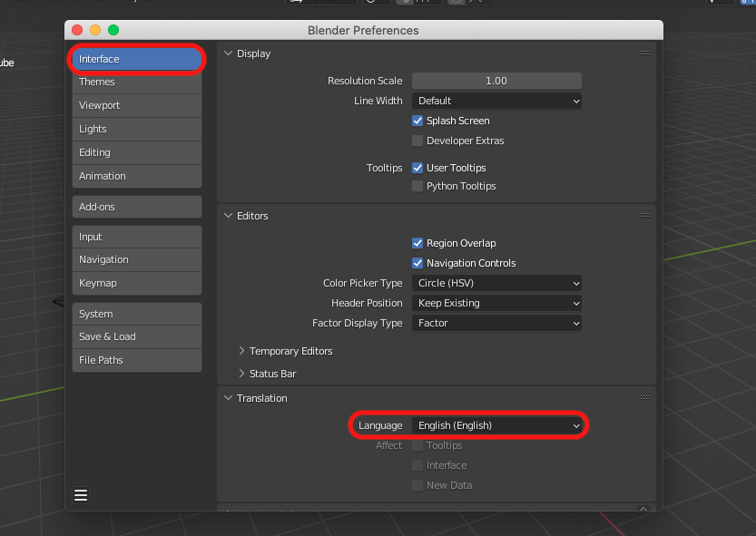Toggle Navigation Controls checkbox

point(417,263)
